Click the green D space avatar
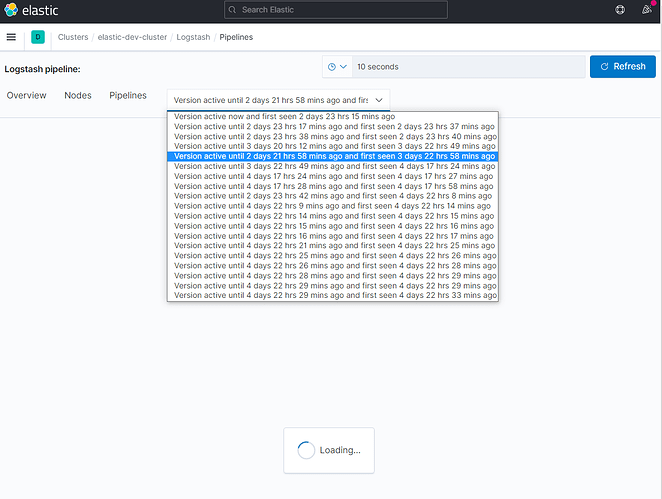 pos(38,37)
